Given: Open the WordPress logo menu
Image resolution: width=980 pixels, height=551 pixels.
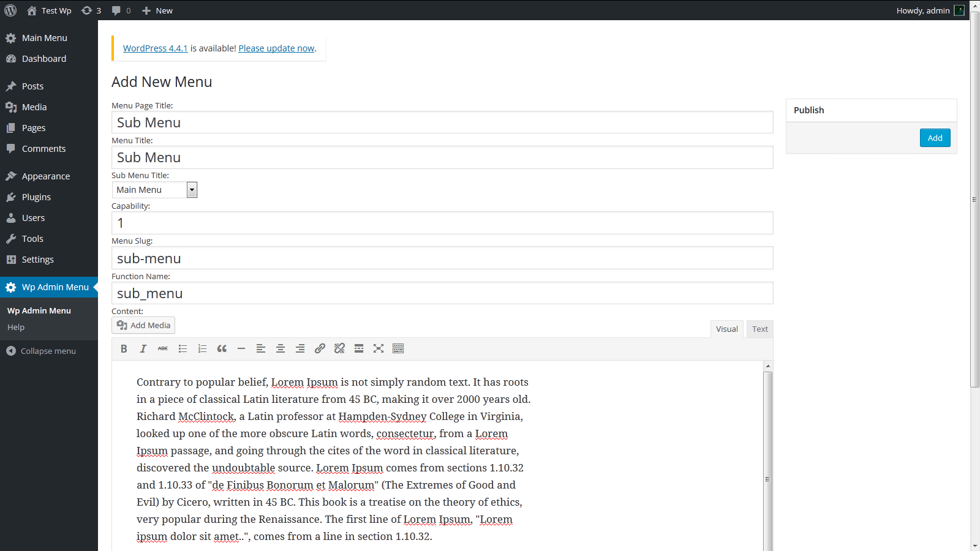Looking at the screenshot, I should coord(10,10).
